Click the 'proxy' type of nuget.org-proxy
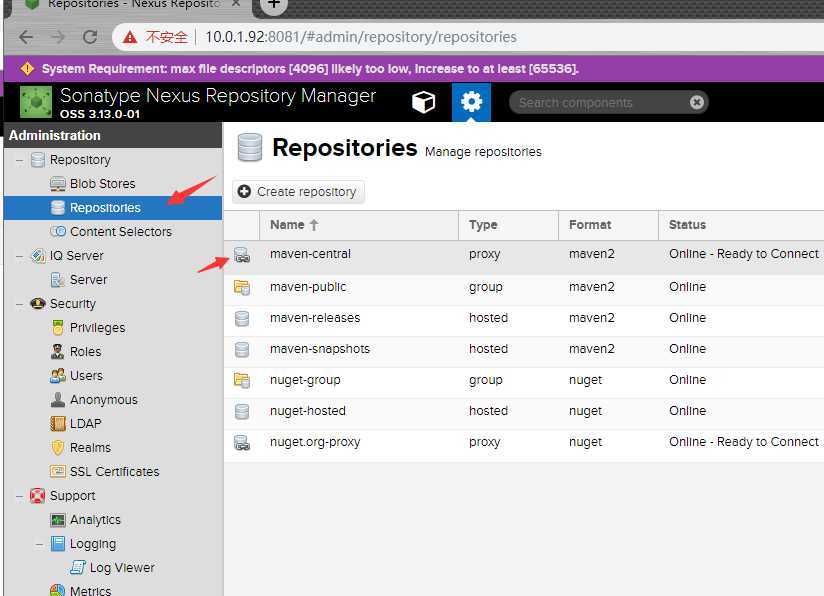The image size is (824, 596). 485,443
